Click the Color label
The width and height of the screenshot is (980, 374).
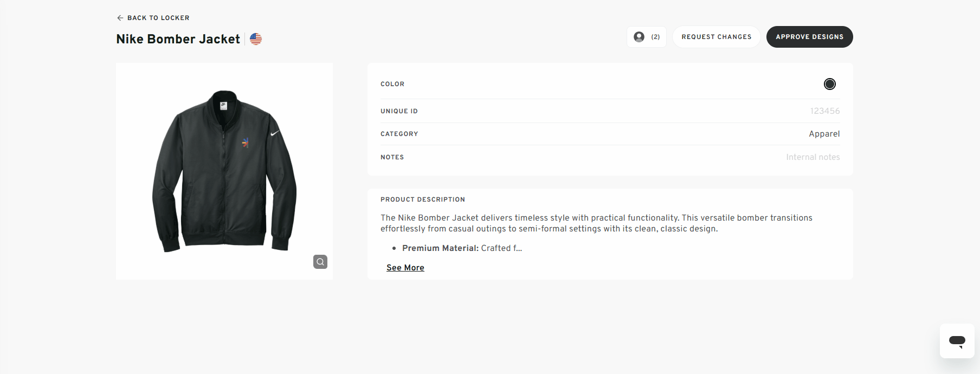pos(392,84)
